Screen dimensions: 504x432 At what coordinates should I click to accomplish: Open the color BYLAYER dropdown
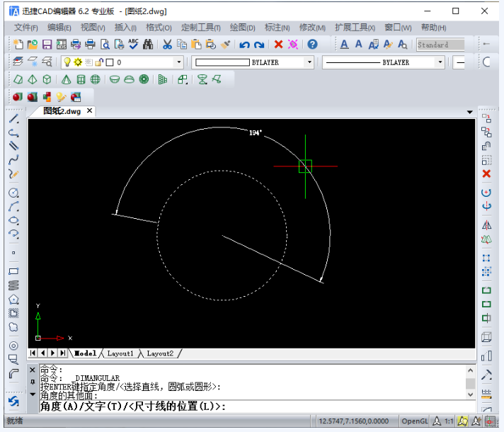point(309,62)
